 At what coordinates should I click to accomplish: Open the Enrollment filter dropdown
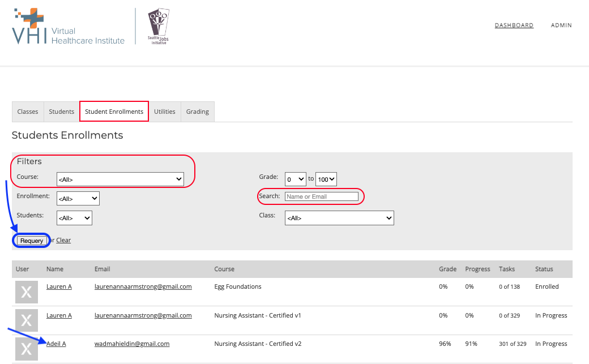point(78,198)
